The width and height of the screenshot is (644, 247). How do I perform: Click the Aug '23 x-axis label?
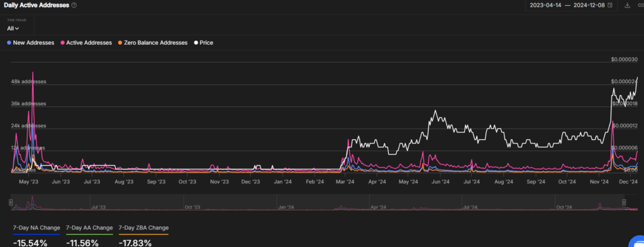tap(124, 181)
